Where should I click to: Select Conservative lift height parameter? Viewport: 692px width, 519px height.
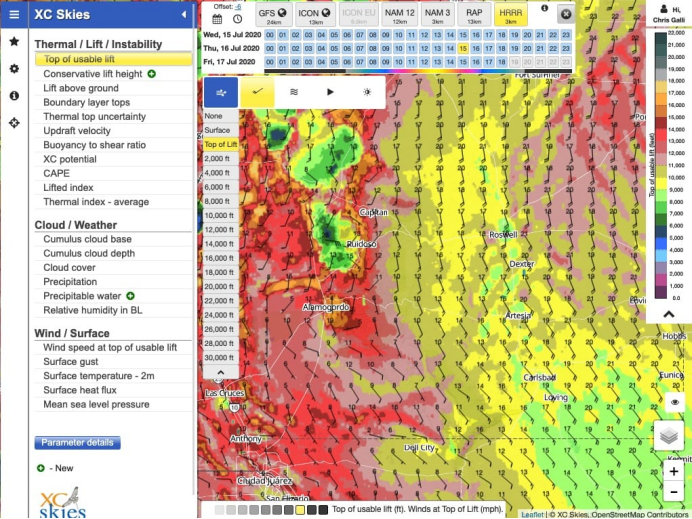tap(113, 74)
